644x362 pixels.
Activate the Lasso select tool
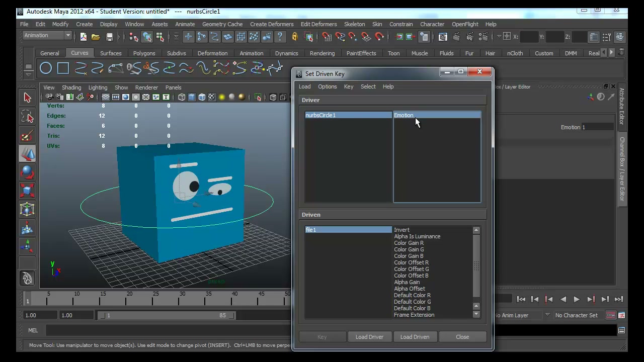pos(27,117)
